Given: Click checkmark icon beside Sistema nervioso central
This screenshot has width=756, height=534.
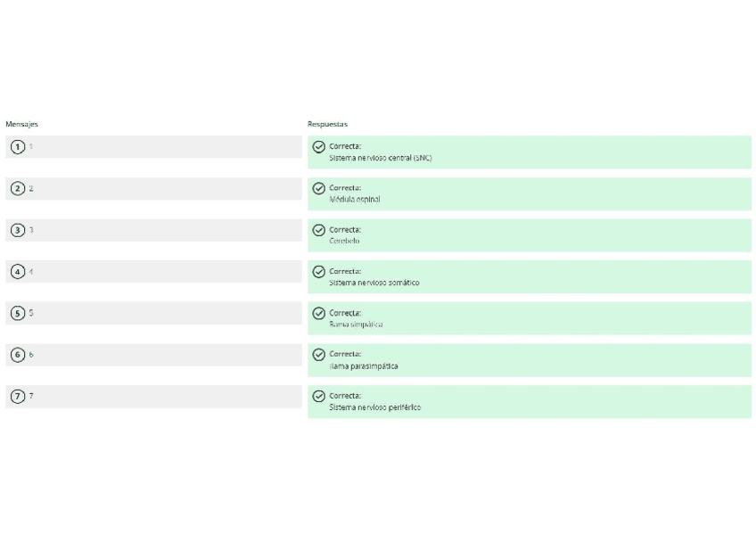Looking at the screenshot, I should click(x=319, y=147).
